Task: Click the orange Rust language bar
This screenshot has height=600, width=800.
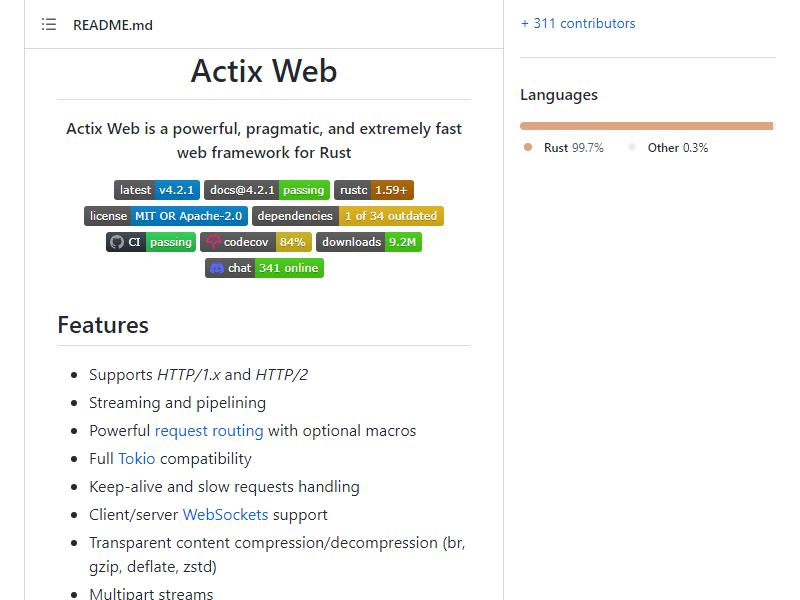Action: (646, 126)
